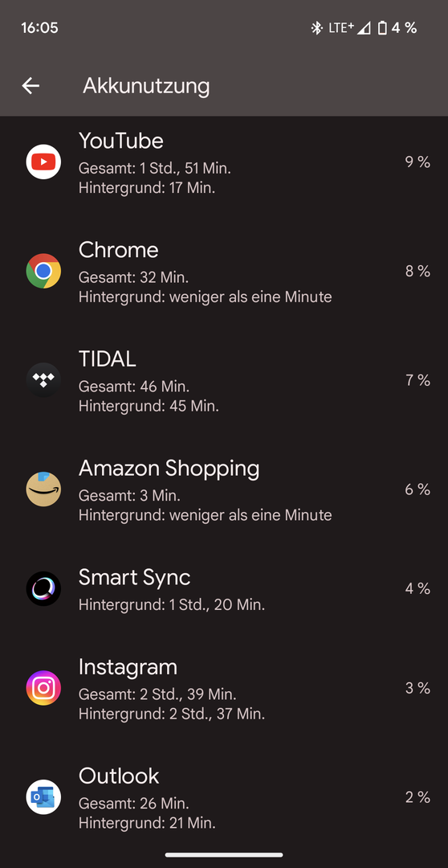This screenshot has width=448, height=868.
Task: Tap the Smart Sync app icon
Action: [43, 588]
